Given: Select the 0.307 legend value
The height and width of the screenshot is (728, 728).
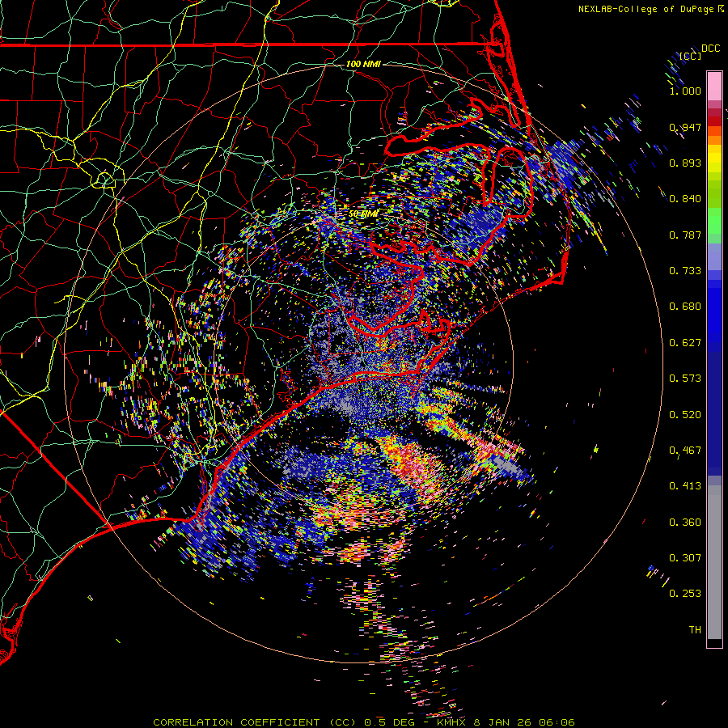Looking at the screenshot, I should pyautogui.click(x=685, y=558).
